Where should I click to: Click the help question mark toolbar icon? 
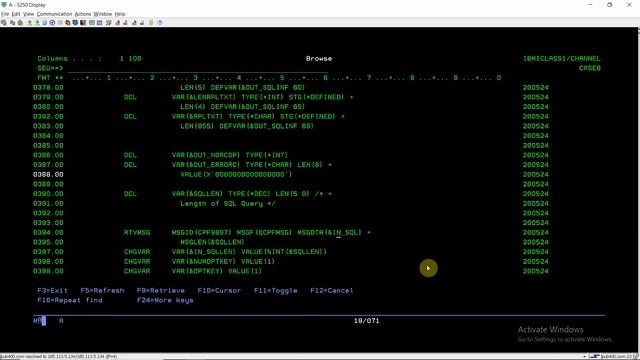(160, 23)
